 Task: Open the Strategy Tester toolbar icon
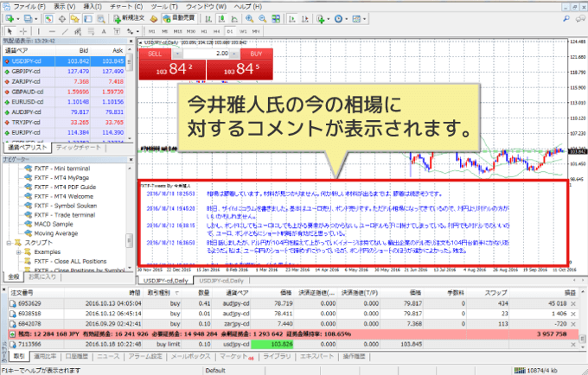coord(101,19)
